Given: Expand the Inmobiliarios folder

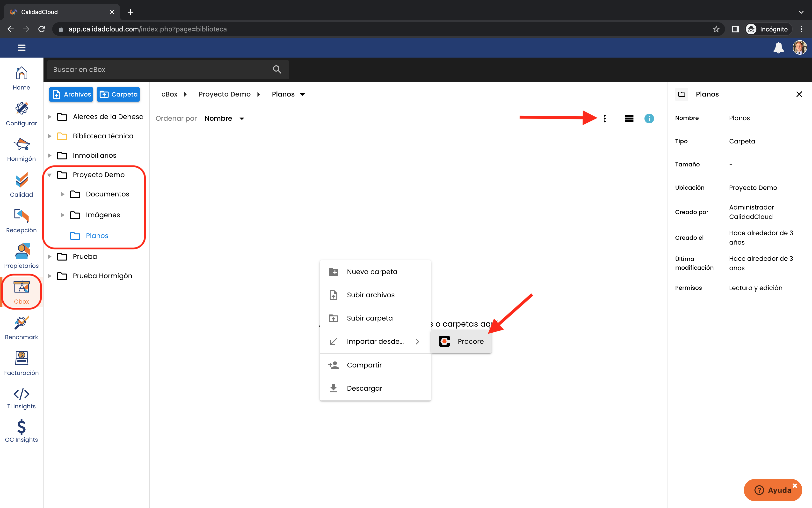Looking at the screenshot, I should pos(50,156).
